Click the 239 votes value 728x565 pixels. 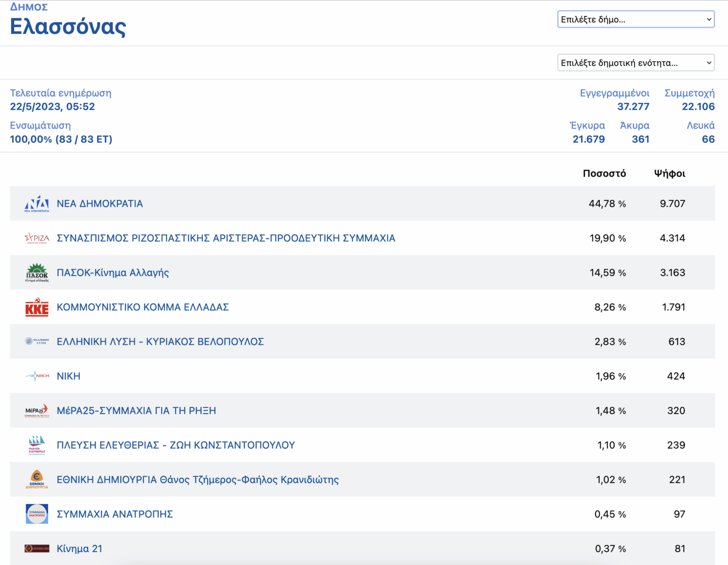[x=676, y=445]
